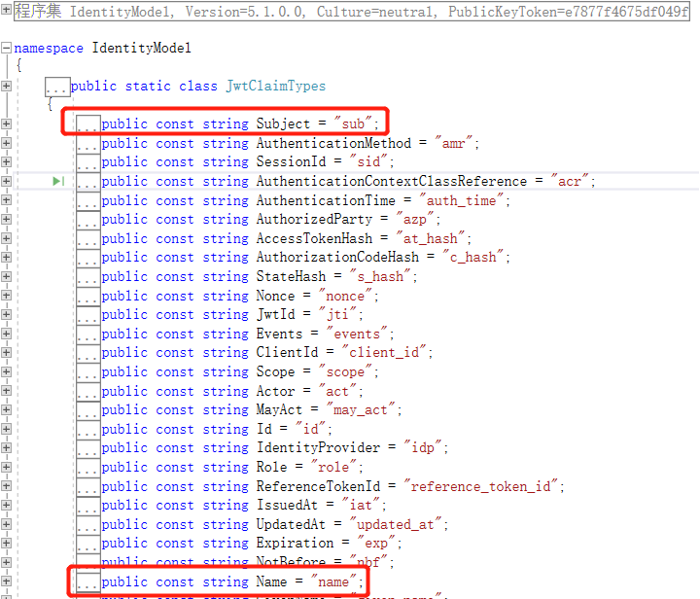
Task: Select the "auth_time" string value
Action: 462,200
